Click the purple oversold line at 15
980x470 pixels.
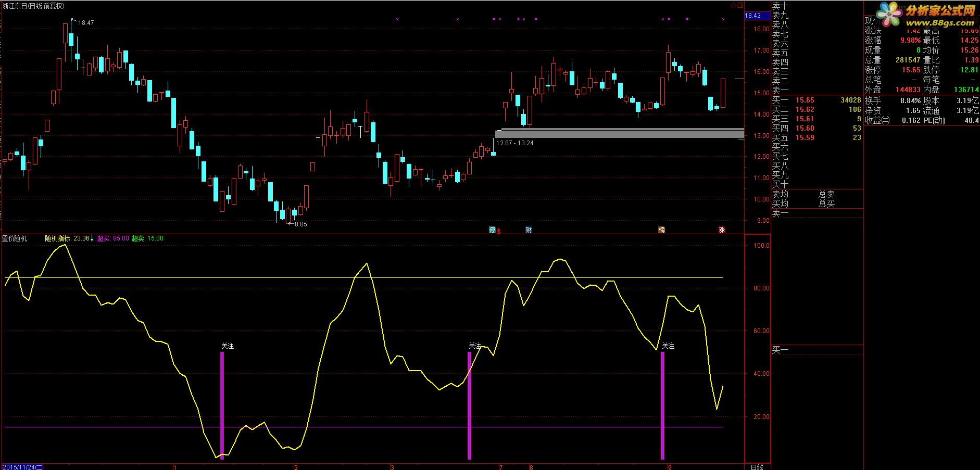tap(363, 427)
